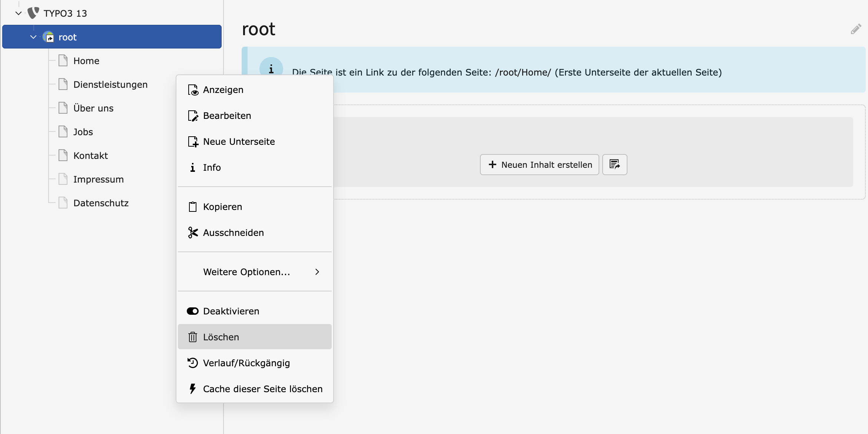Collapse the root page chevron
Viewport: 868px width, 434px height.
pyautogui.click(x=33, y=37)
